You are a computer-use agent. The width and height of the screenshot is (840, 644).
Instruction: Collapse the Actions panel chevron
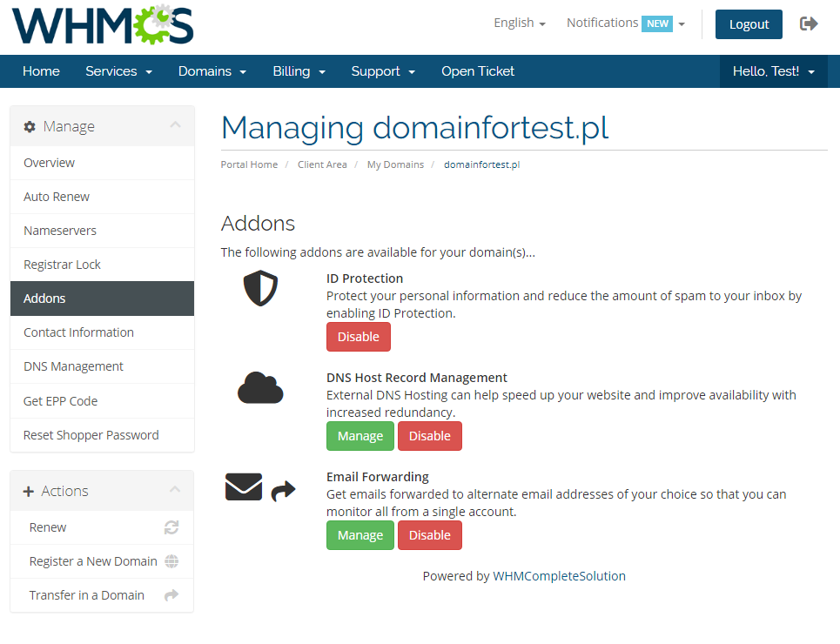pyautogui.click(x=175, y=490)
